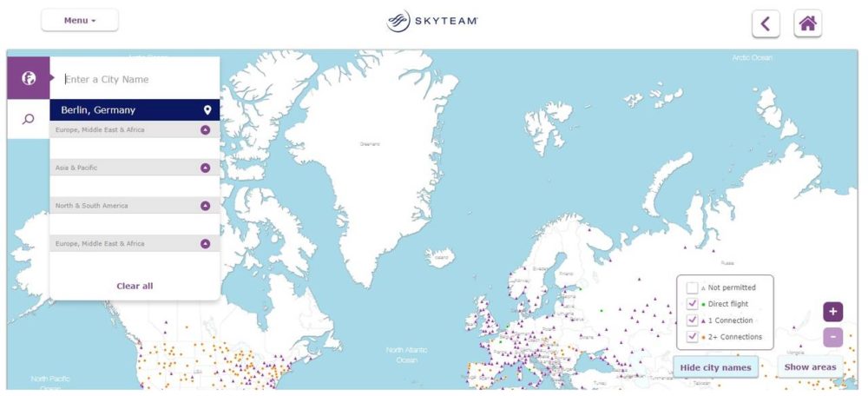Click Clear all link
The width and height of the screenshot is (868, 396).
pos(135,287)
